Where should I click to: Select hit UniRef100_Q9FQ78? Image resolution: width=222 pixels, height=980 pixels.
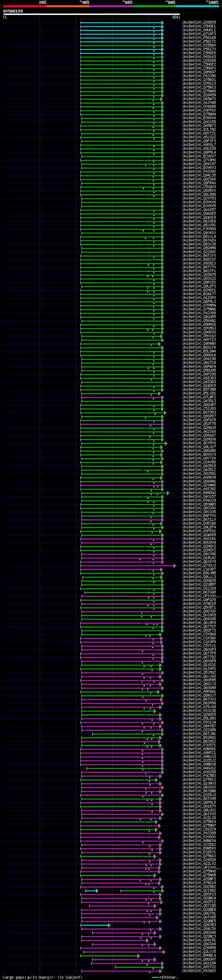click(199, 600)
